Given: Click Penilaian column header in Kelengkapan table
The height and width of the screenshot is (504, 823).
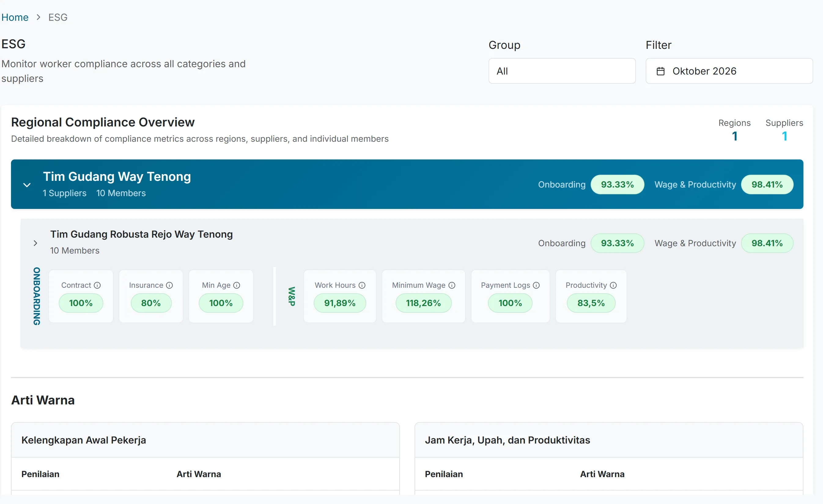Looking at the screenshot, I should (40, 474).
